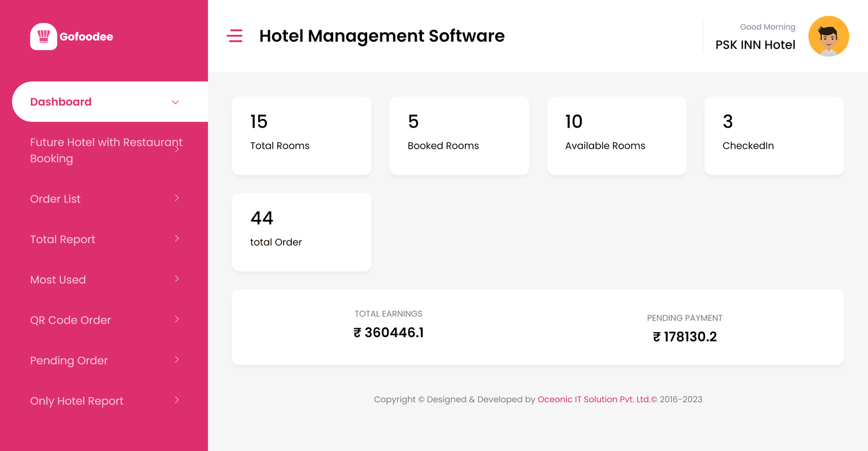The width and height of the screenshot is (868, 451).
Task: Expand the QR Code Order chevron
Action: click(x=177, y=319)
